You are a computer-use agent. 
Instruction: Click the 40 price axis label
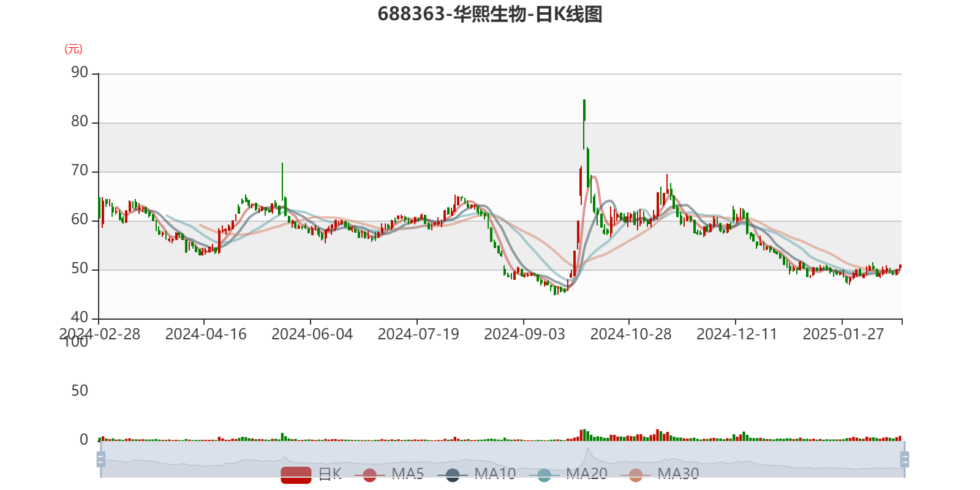[80, 318]
